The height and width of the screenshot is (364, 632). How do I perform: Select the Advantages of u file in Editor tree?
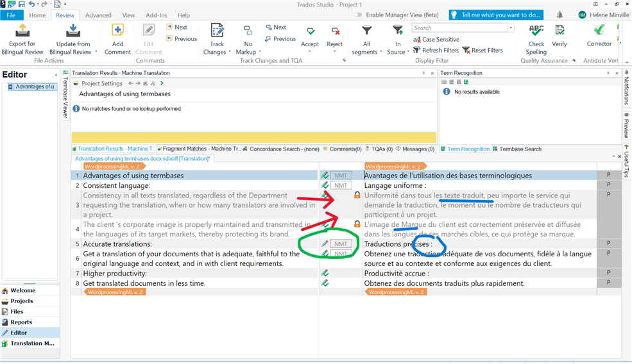click(31, 87)
